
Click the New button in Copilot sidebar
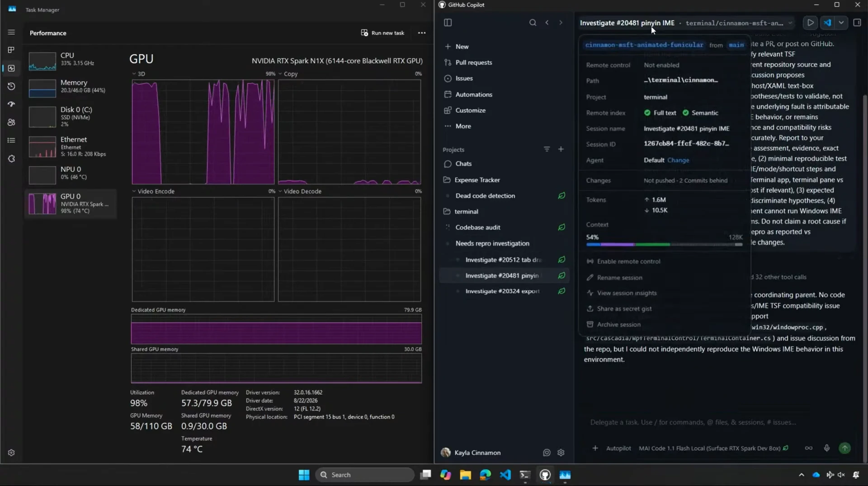462,47
